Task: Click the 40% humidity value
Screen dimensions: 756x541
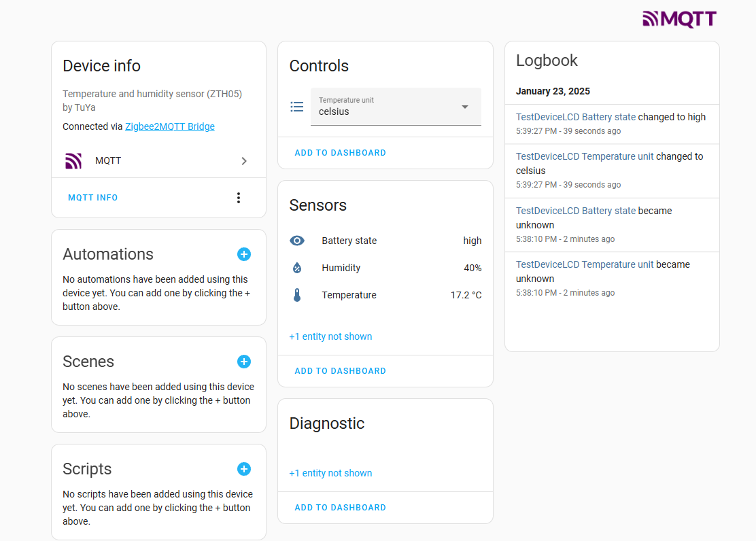Action: (x=472, y=268)
